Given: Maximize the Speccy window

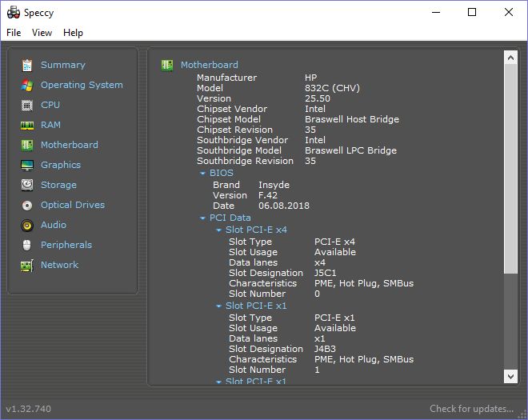Looking at the screenshot, I should tap(472, 13).
